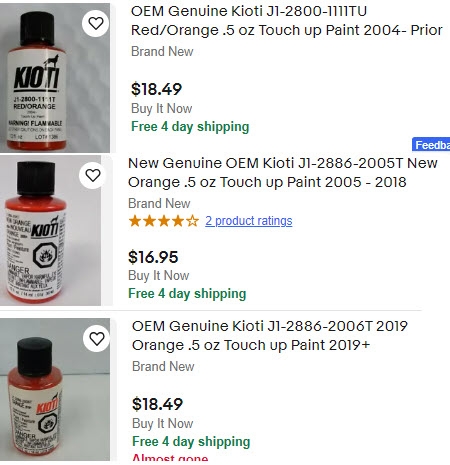Screen dimensions: 450x465
Task: View the New Orange 2005-2018 bottle thumbnail
Action: click(x=50, y=230)
